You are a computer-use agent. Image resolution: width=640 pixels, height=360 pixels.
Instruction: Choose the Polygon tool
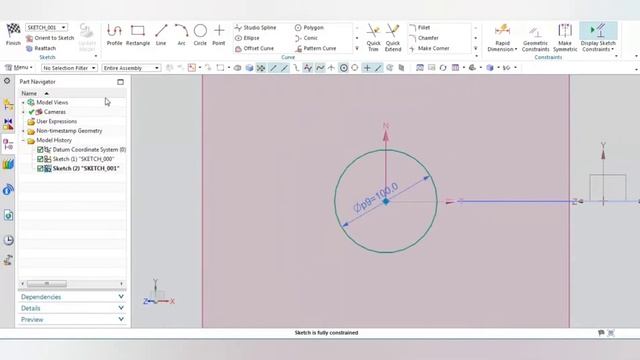(309, 27)
